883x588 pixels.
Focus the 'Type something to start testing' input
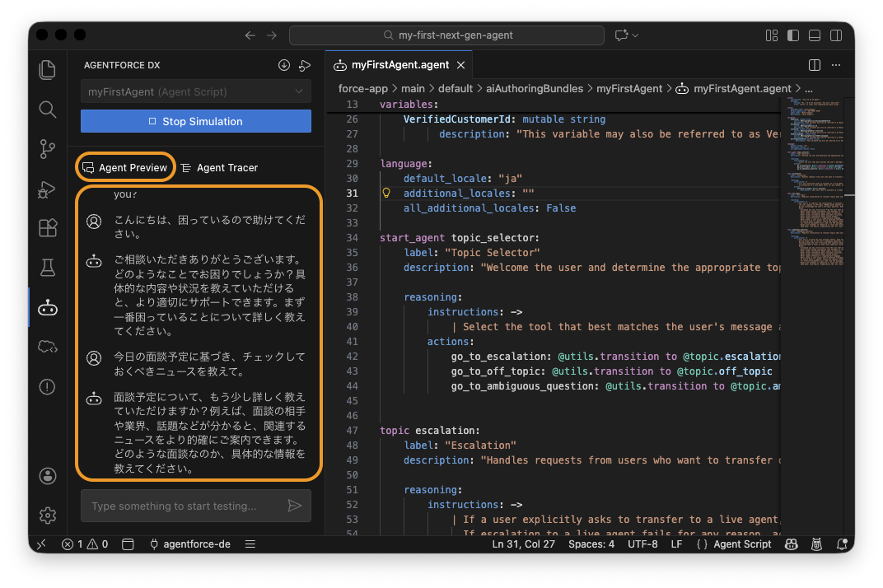tap(195, 506)
